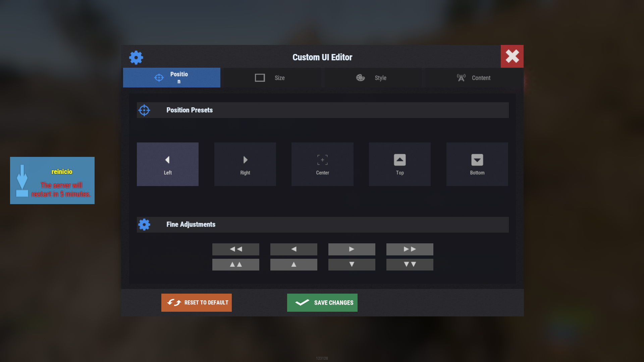644x362 pixels.
Task: Click the Fine Adjustments header text
Action: [x=191, y=224]
